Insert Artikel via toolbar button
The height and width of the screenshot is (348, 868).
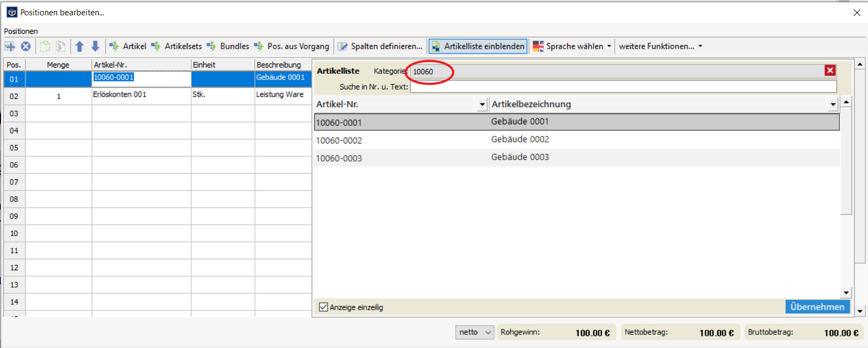[128, 46]
